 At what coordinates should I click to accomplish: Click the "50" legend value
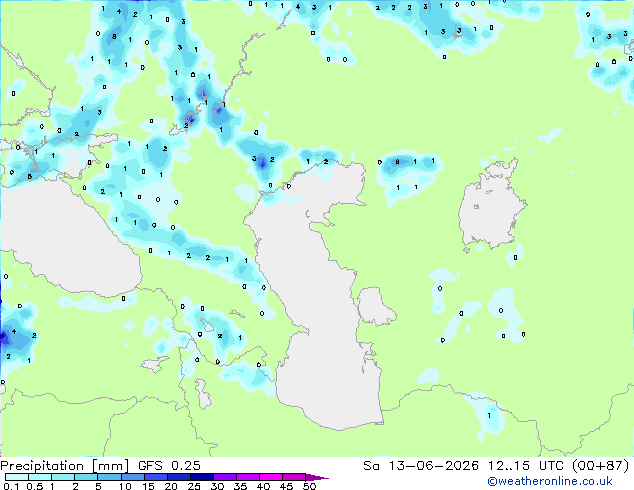point(310,486)
